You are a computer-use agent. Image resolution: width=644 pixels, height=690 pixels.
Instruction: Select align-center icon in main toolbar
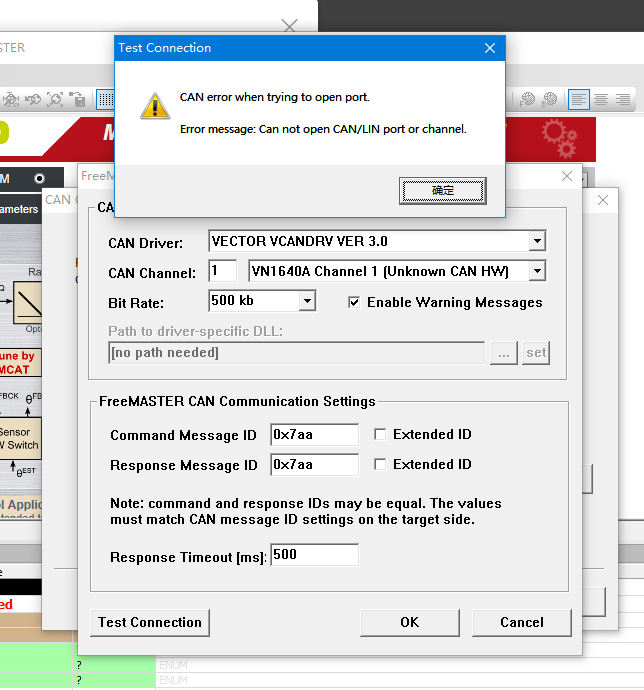coord(601,99)
